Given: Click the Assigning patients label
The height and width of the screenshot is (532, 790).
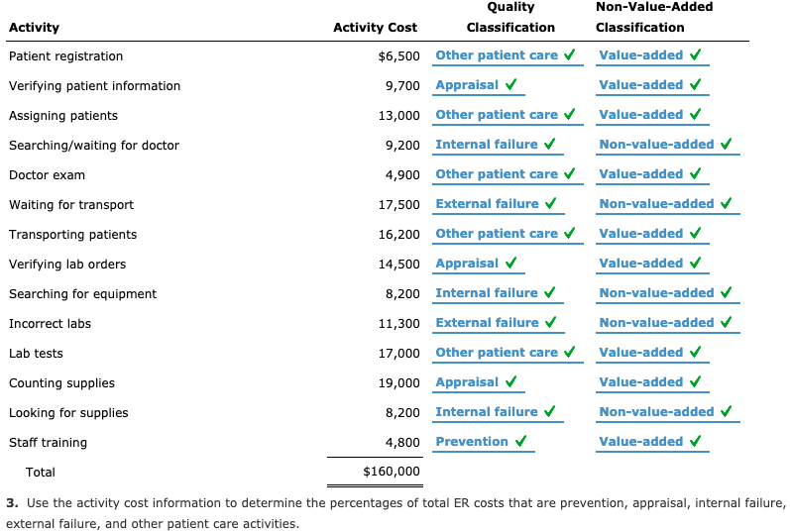Looking at the screenshot, I should tap(63, 115).
